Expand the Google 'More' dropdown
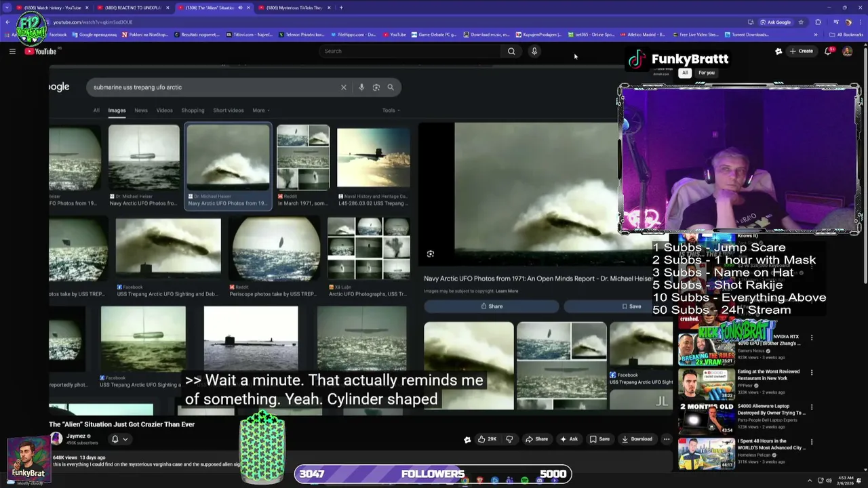Image resolution: width=868 pixels, height=488 pixels. [x=261, y=110]
